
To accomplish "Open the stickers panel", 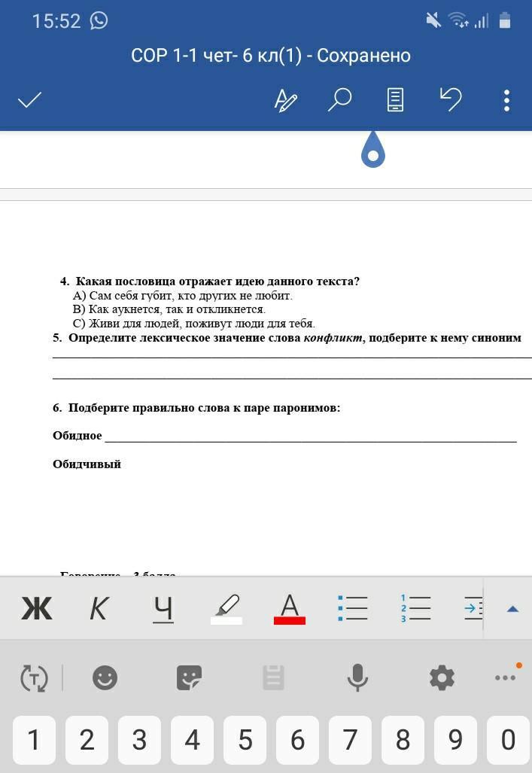I will coord(190,677).
